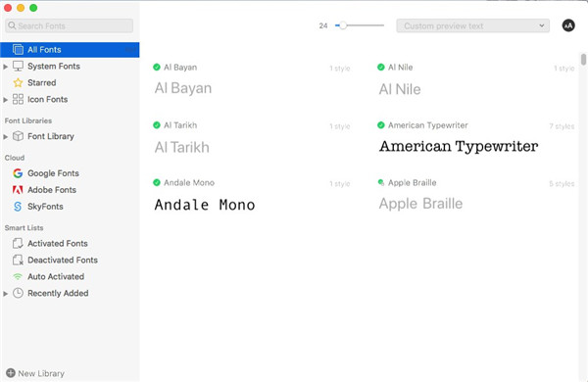Image resolution: width=588 pixels, height=382 pixels.
Task: Open the Custom preview text dropdown
Action: [x=473, y=25]
